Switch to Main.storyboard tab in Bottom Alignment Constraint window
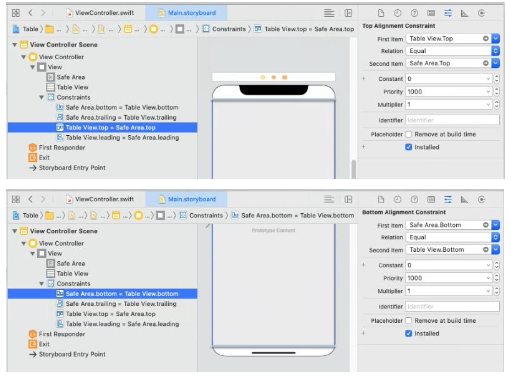 pyautogui.click(x=187, y=199)
